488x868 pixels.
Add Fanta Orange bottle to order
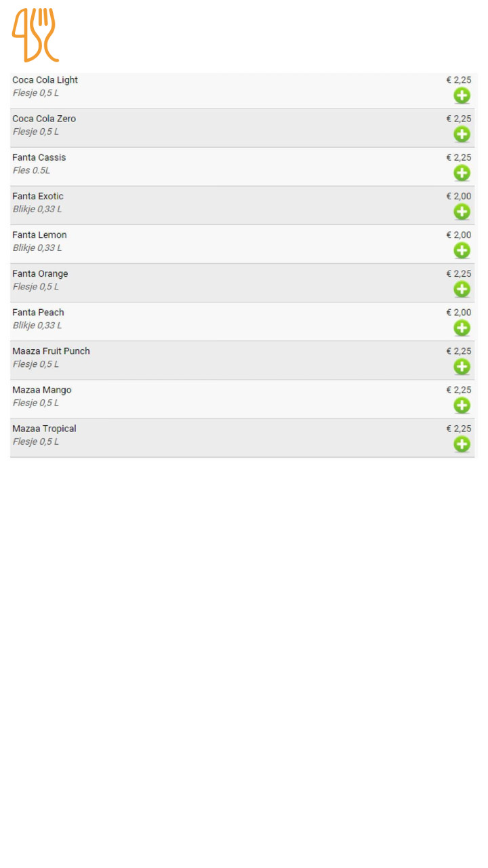coord(462,289)
